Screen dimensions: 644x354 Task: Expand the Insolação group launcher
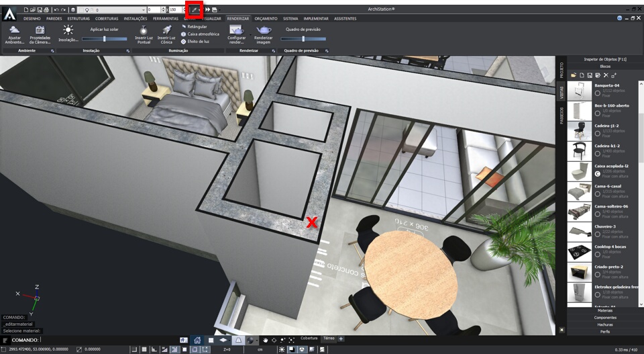click(128, 50)
